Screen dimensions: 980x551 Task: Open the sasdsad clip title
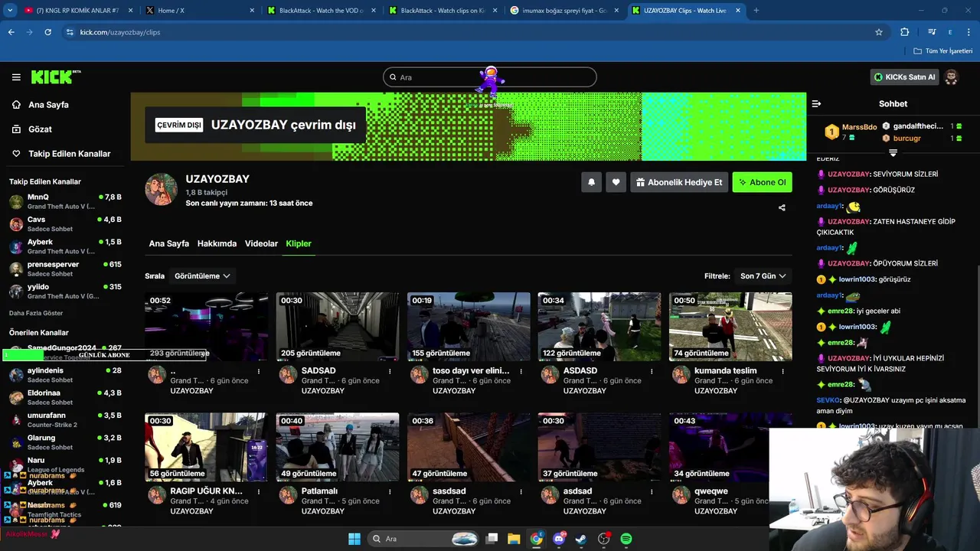449,491
